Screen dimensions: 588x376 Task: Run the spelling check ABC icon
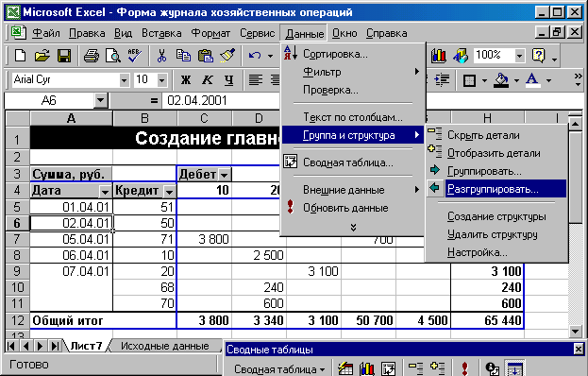(134, 56)
